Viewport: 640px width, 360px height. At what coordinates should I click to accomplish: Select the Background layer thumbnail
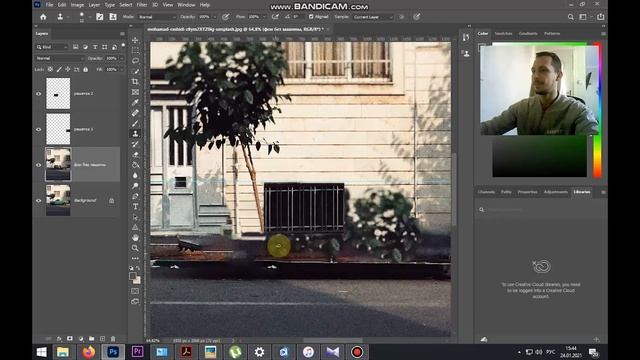pos(58,200)
